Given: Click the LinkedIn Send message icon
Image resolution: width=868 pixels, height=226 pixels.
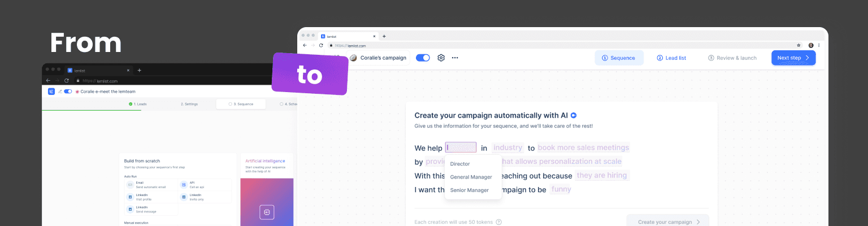Looking at the screenshot, I should point(129,210).
